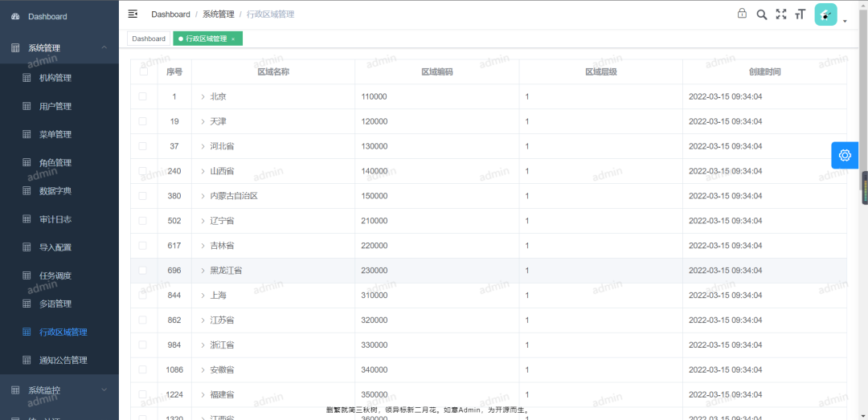Screen dimensions: 868x420
Task: Toggle fullscreen mode icon
Action: (780, 14)
